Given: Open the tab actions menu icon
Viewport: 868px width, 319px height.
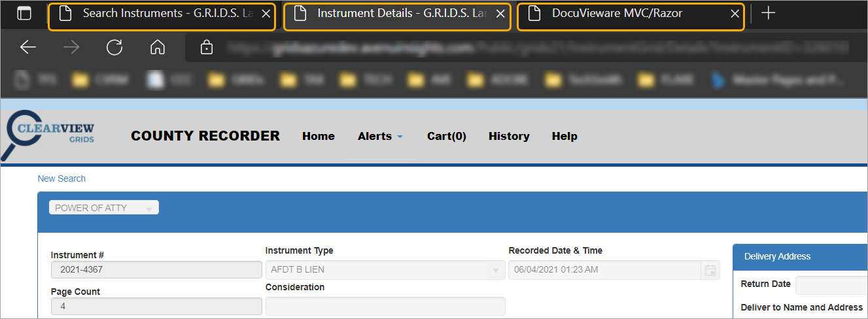Looking at the screenshot, I should tap(24, 13).
